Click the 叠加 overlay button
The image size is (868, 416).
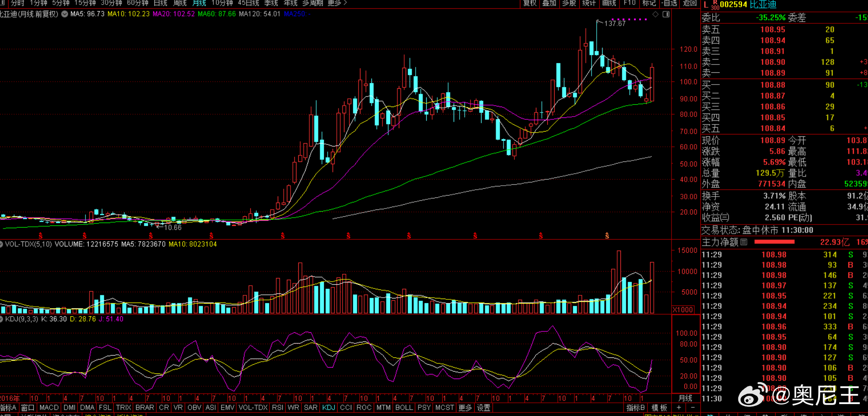pyautogui.click(x=550, y=3)
